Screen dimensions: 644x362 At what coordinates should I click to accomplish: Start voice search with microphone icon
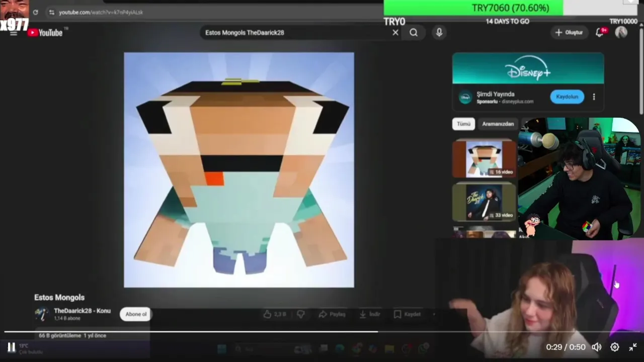[439, 33]
